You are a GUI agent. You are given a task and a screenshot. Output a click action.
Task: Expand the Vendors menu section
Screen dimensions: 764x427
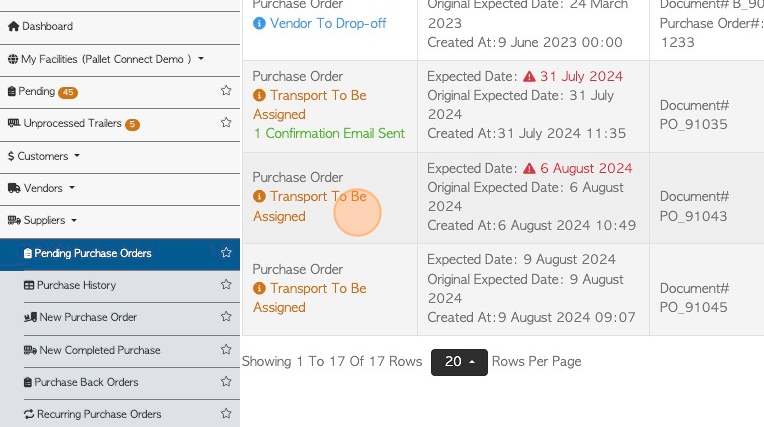pyautogui.click(x=41, y=188)
